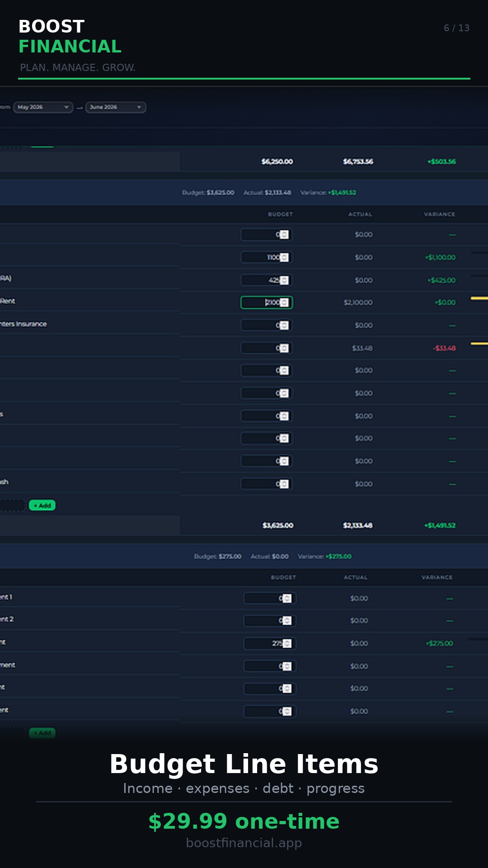The height and width of the screenshot is (868, 488).
Task: Click the +$275.00 variance in the 275 row
Action: click(439, 643)
